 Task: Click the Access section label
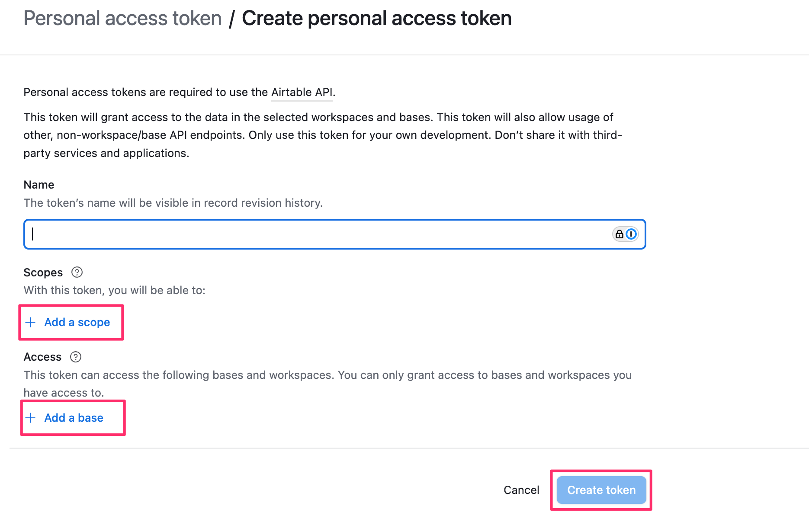coord(42,357)
